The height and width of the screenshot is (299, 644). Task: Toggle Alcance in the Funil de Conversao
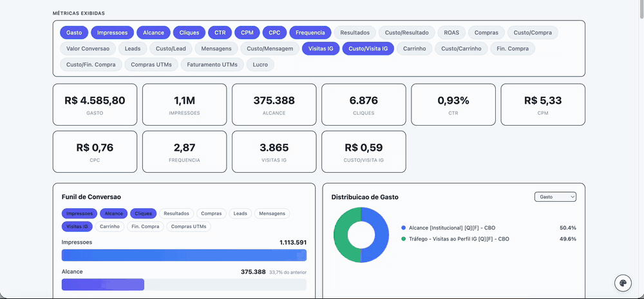coord(114,213)
